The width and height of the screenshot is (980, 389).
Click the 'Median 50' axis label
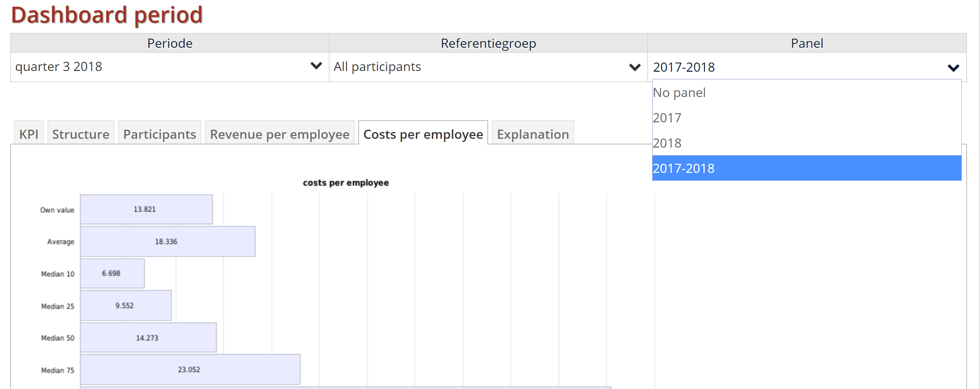pyautogui.click(x=57, y=338)
